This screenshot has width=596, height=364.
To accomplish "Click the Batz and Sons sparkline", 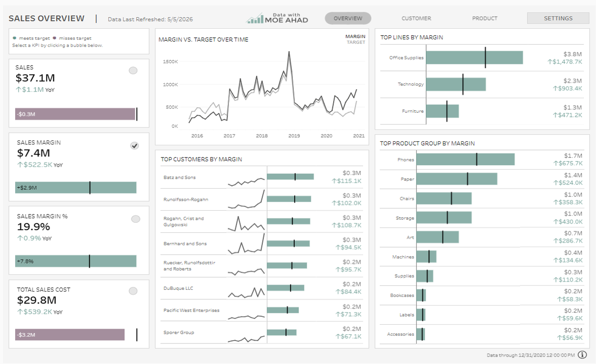I will tap(246, 181).
